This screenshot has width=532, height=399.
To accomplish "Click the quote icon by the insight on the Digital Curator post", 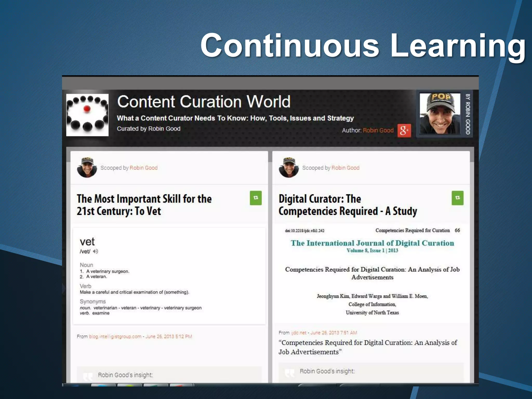I will (289, 373).
